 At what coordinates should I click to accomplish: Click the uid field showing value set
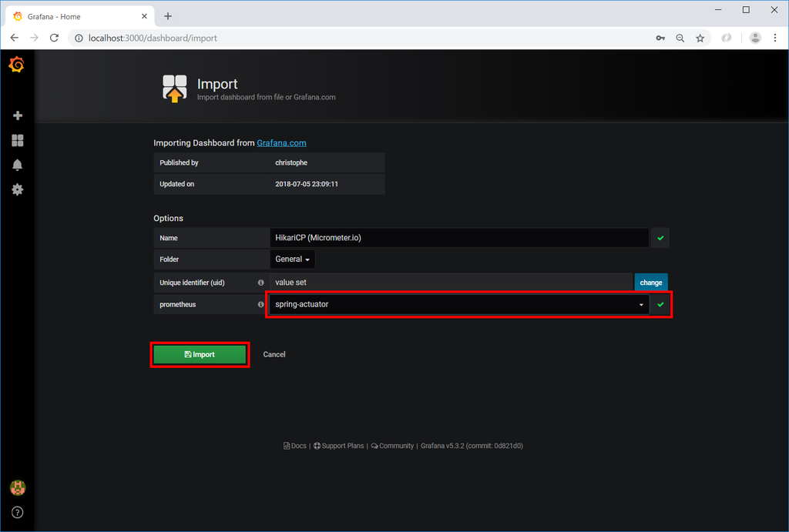coord(451,283)
